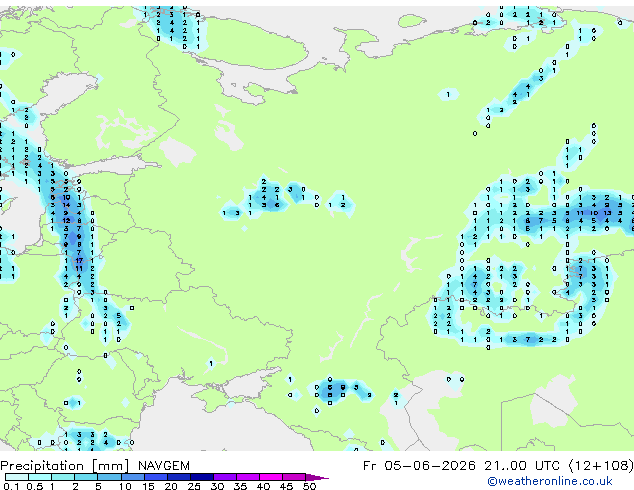Select the 'NAVGEM' model name label
This screenshot has width=634, height=490.
pyautogui.click(x=164, y=466)
